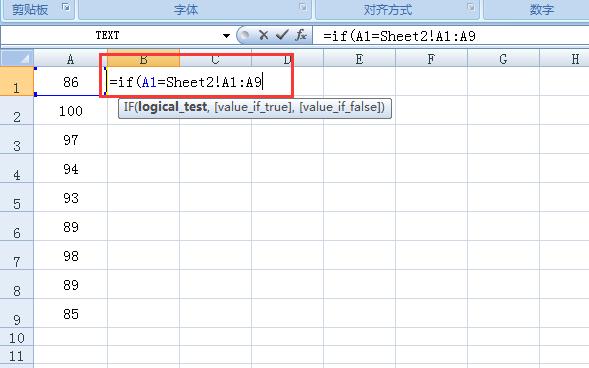Click the 对齐方式 ribbon group label
This screenshot has width=589, height=368.
pos(388,10)
